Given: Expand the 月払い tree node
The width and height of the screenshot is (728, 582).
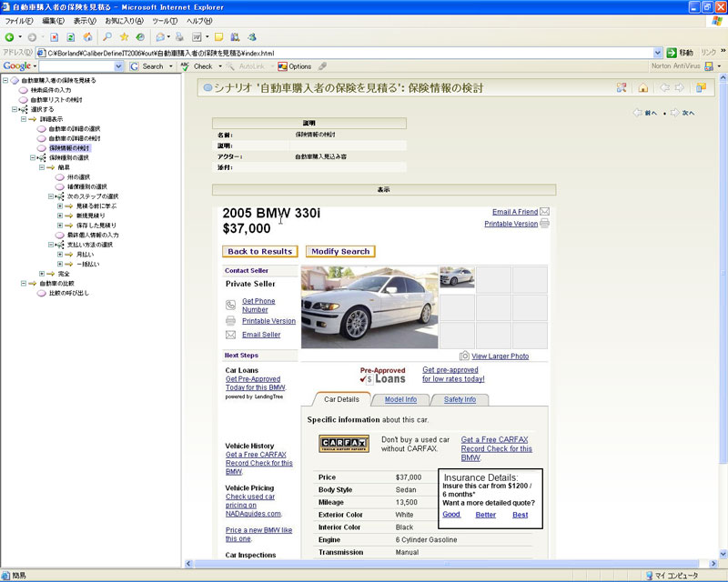Looking at the screenshot, I should click(x=60, y=255).
